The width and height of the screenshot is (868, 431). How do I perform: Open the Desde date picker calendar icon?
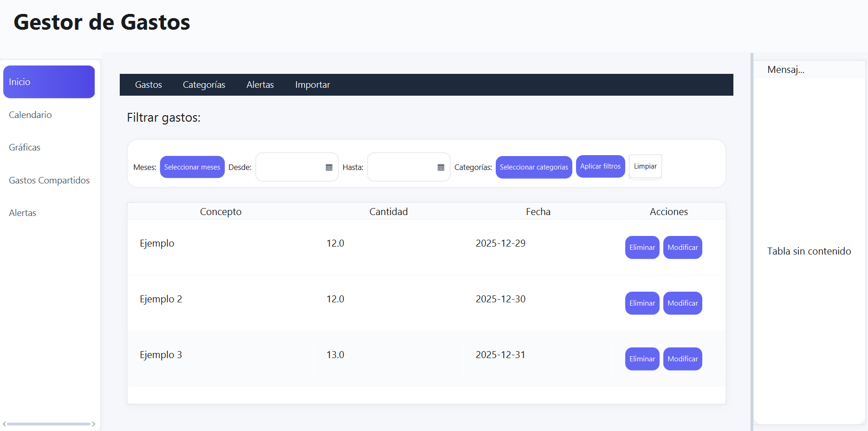329,167
